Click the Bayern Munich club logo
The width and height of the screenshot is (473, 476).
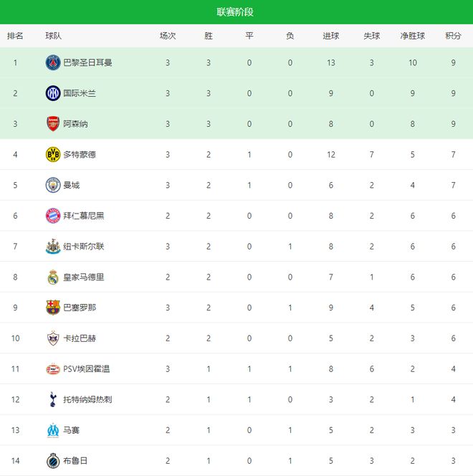53,216
